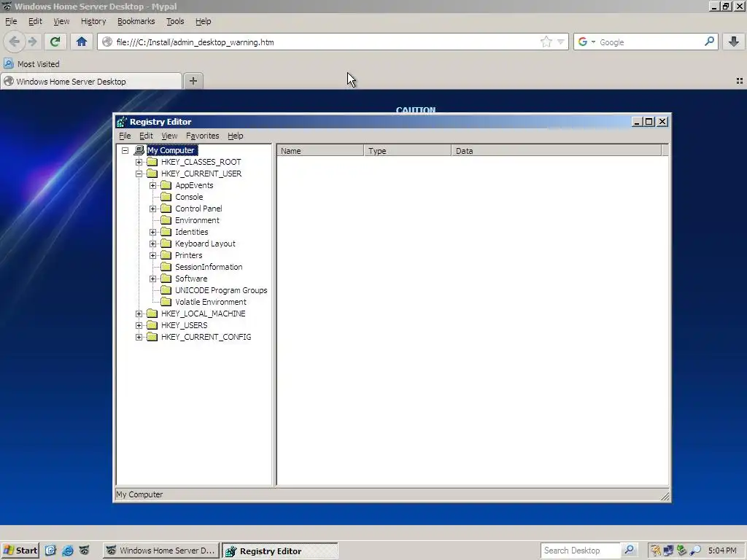Screen dimensions: 747x560
Task: Click the Start button
Action: click(x=20, y=551)
